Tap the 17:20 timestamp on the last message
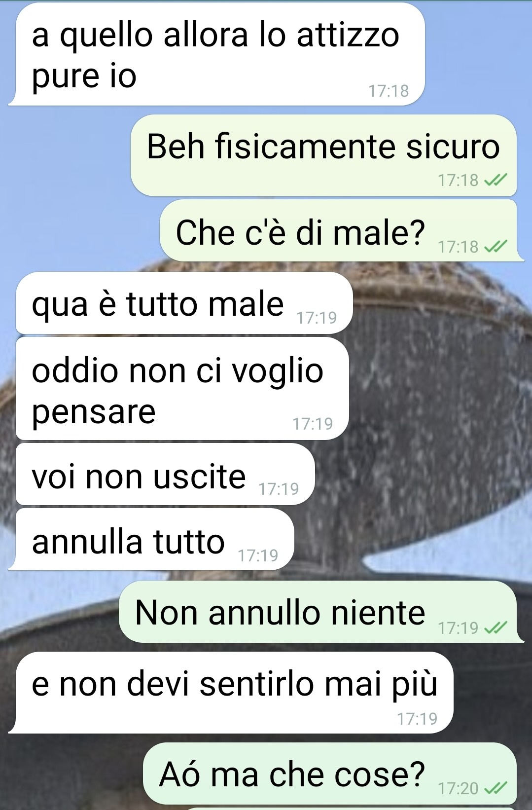 [458, 788]
